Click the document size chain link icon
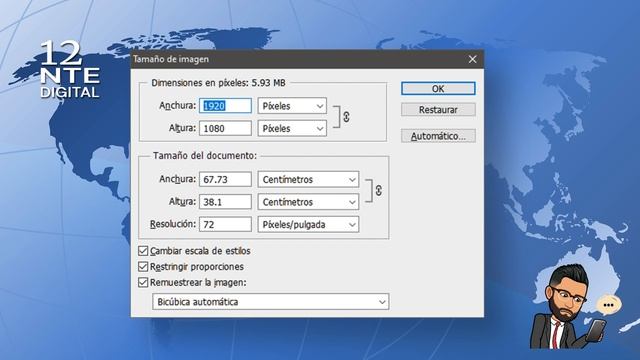This screenshot has height=360, width=640. 378,191
